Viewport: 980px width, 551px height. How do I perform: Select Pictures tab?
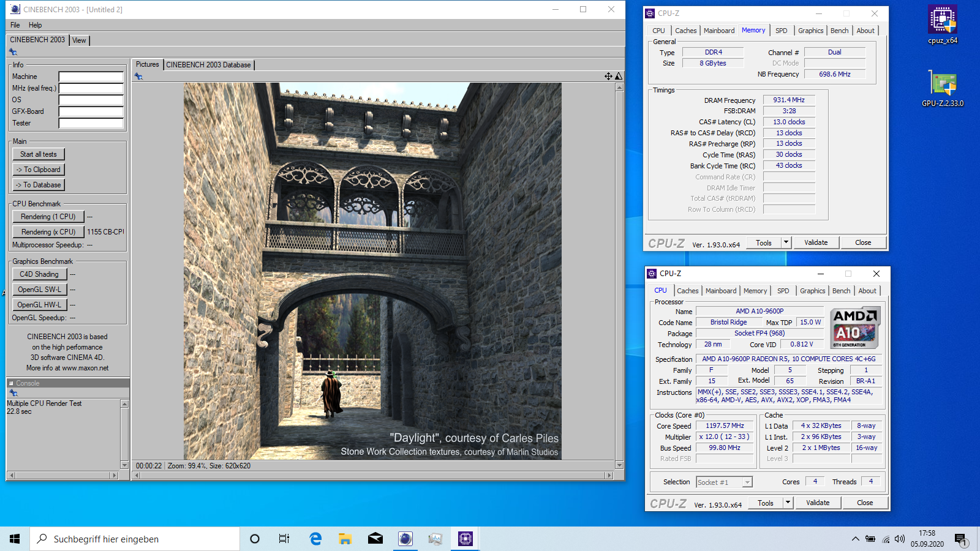(147, 64)
